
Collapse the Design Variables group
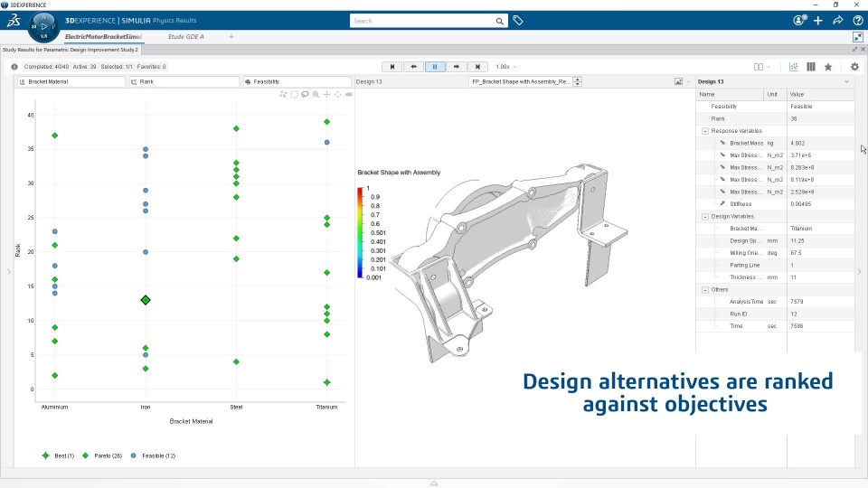tap(705, 217)
